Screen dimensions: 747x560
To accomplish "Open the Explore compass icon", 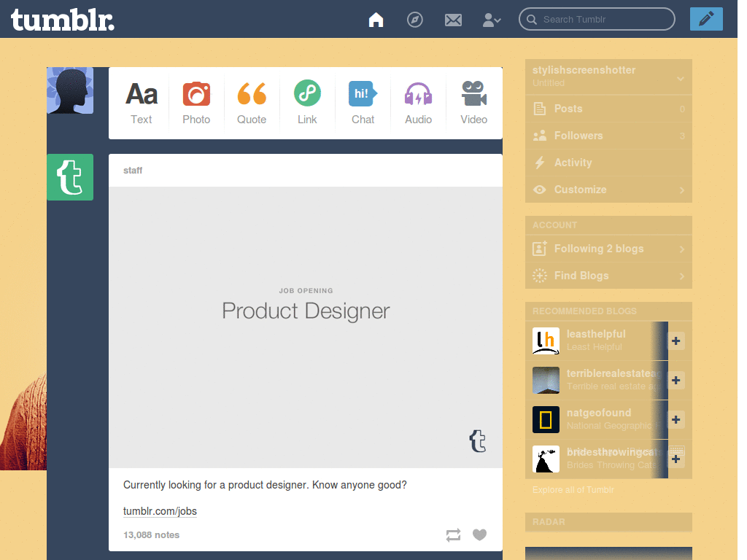I will click(x=415, y=20).
